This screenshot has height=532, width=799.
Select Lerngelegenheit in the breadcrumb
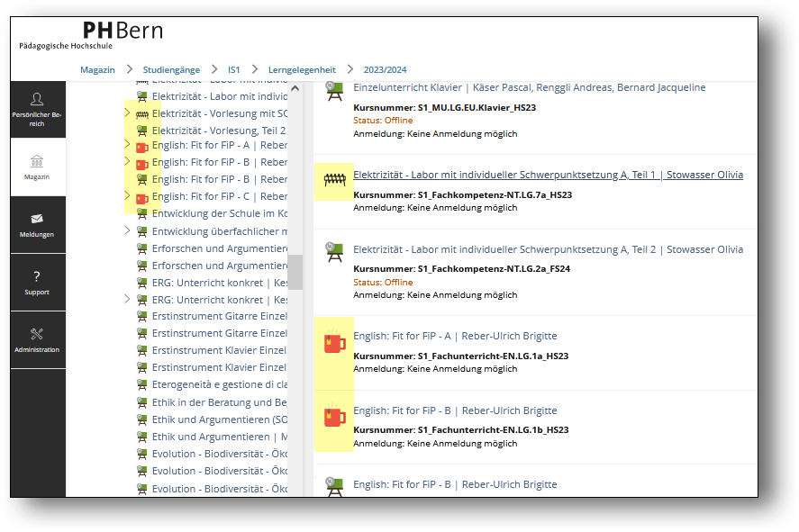[301, 69]
